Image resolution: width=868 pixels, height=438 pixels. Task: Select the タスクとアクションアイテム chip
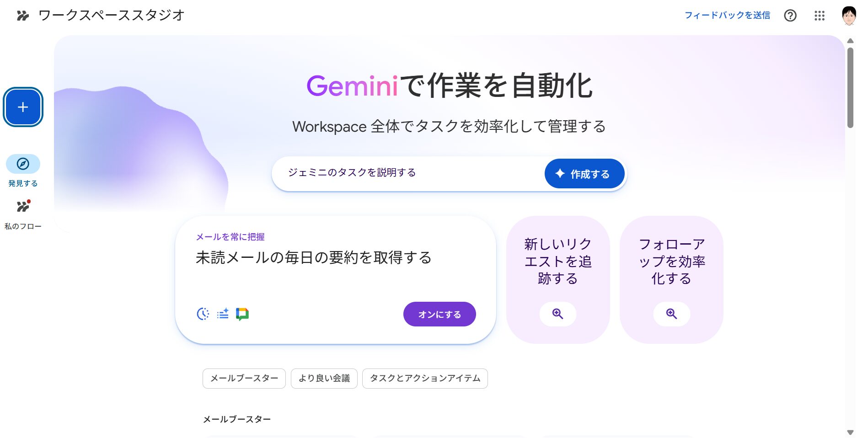425,379
